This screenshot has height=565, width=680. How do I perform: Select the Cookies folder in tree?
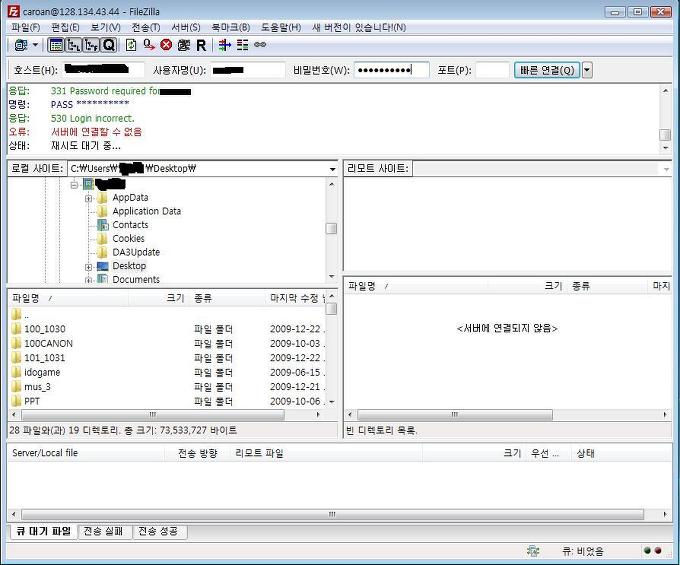coord(128,238)
